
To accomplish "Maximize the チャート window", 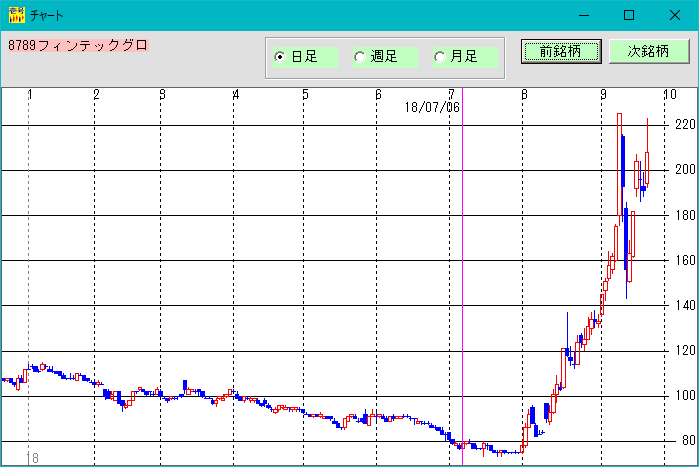I will point(629,15).
